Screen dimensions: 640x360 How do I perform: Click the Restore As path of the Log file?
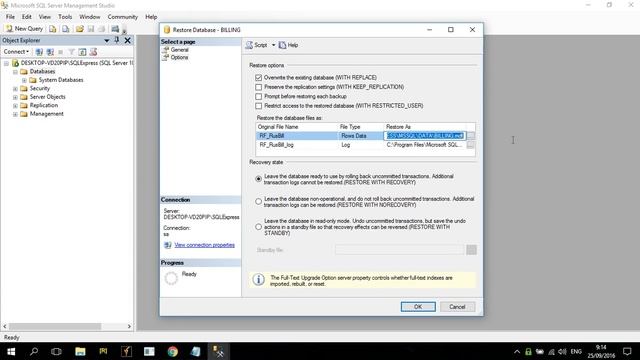pos(424,145)
